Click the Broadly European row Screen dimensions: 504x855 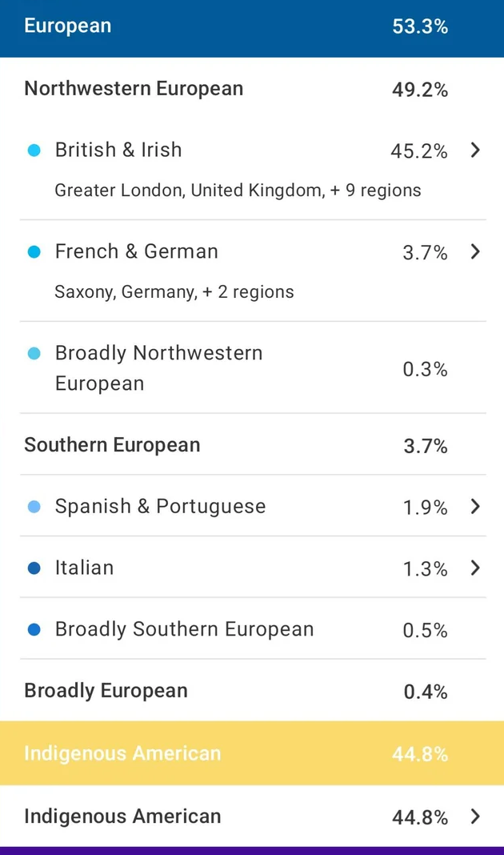click(x=252, y=691)
